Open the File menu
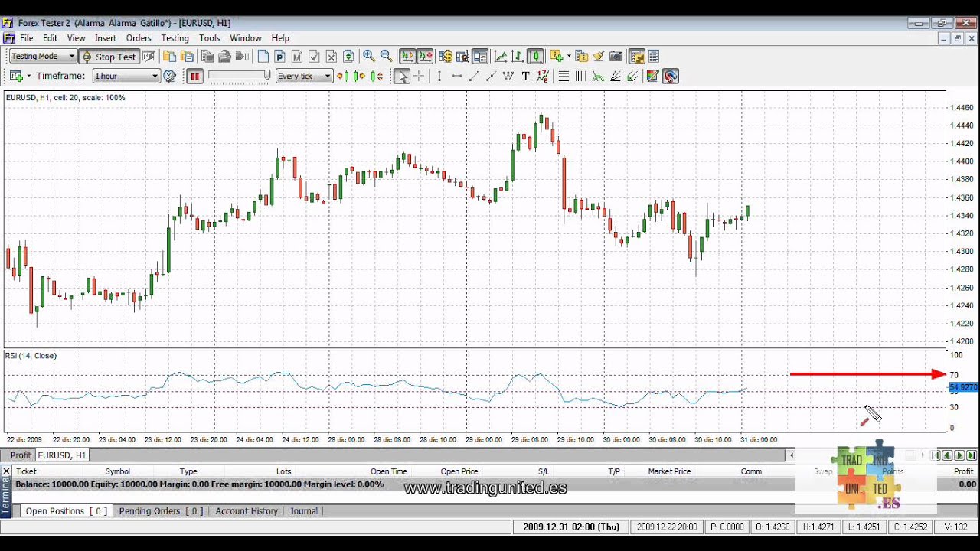The width and height of the screenshot is (980, 551). (x=27, y=38)
